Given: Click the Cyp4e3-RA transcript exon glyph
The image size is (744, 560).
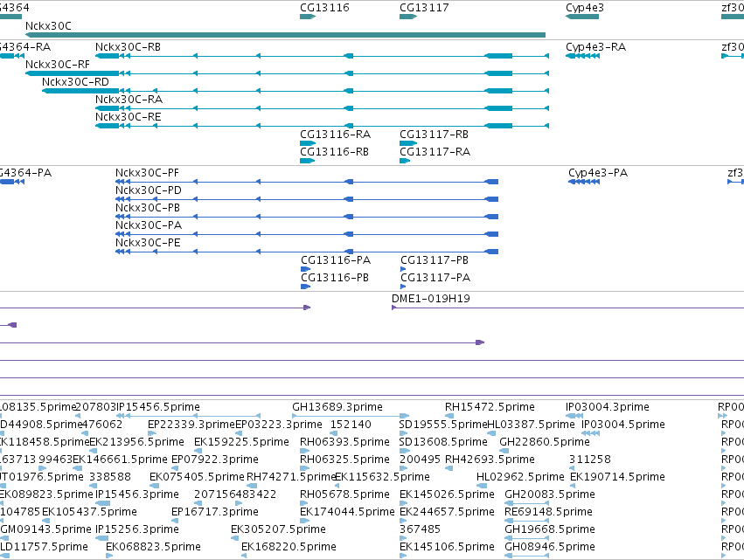Looking at the screenshot, I should pos(582,56).
